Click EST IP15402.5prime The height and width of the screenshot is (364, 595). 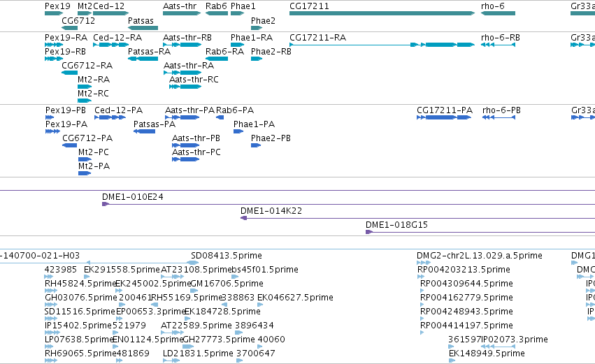click(78, 326)
